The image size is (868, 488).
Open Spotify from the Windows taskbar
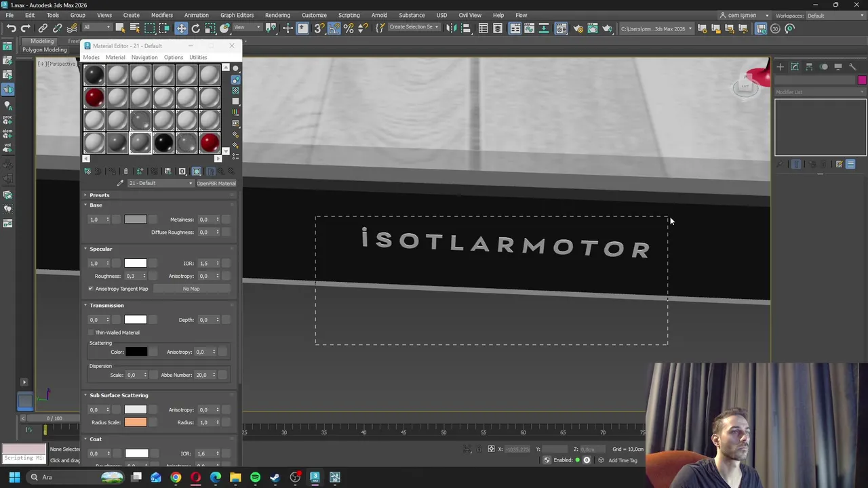(255, 477)
